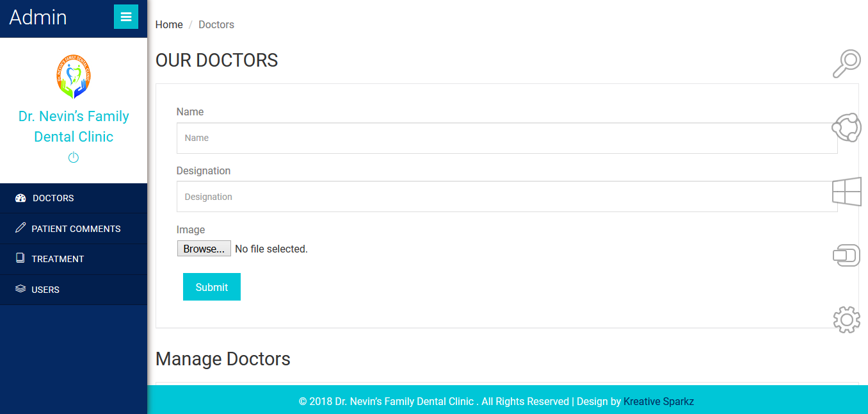
Task: Focus the doctor Name input field
Action: coord(507,138)
